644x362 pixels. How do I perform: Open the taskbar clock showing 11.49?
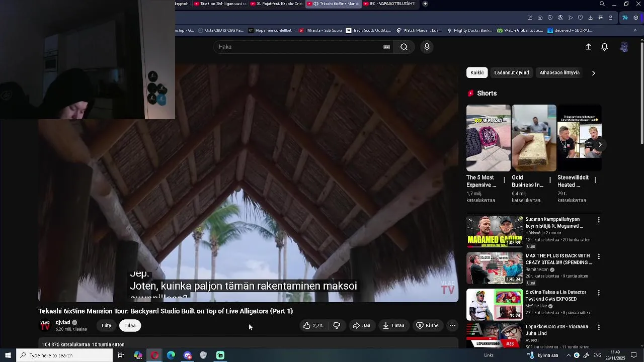615,355
